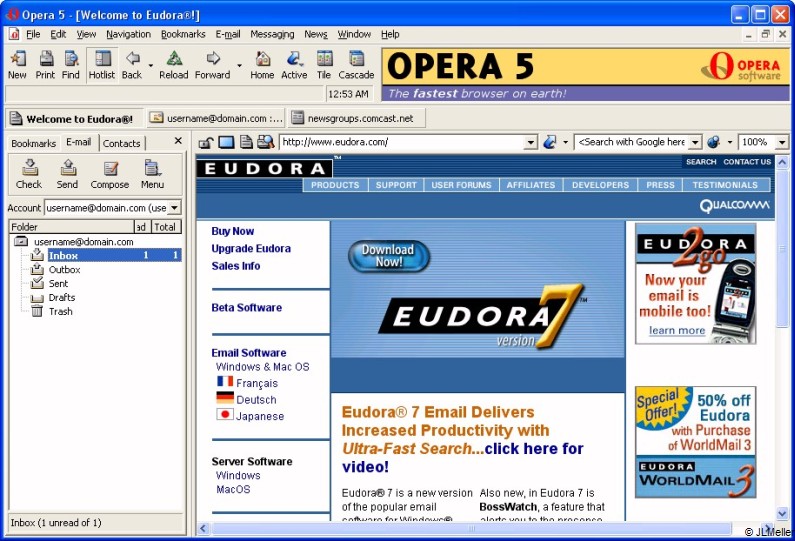Open the Find tool in the toolbar
Viewport: 795px width, 541px height.
pos(70,65)
